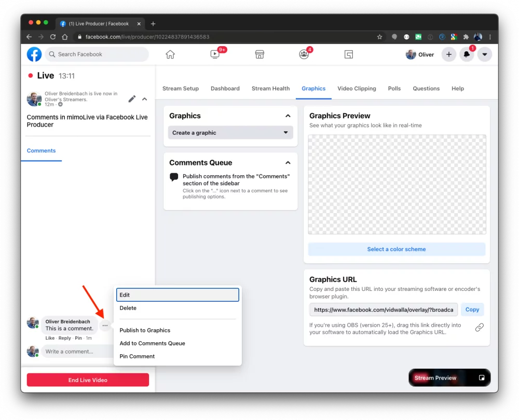The image size is (519, 420).
Task: Close the Live Producer browser tab
Action: tap(139, 24)
